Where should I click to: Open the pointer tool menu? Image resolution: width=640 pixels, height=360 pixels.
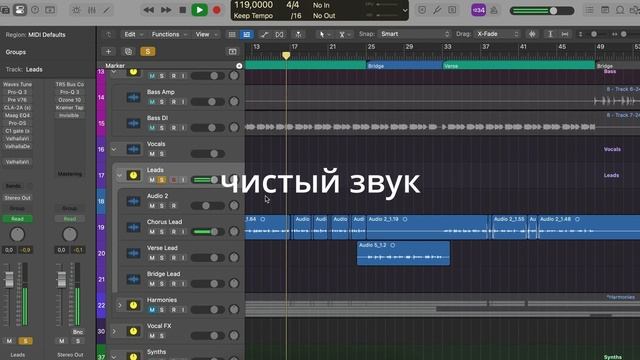(324, 35)
